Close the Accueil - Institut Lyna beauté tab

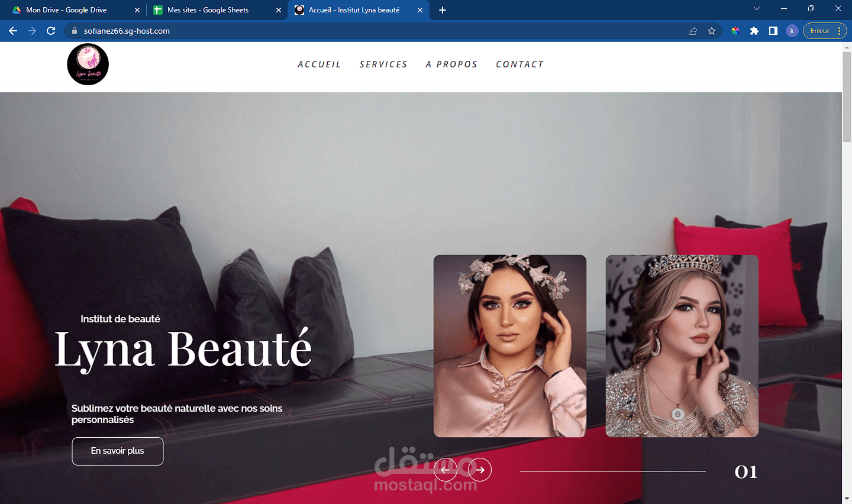(420, 10)
